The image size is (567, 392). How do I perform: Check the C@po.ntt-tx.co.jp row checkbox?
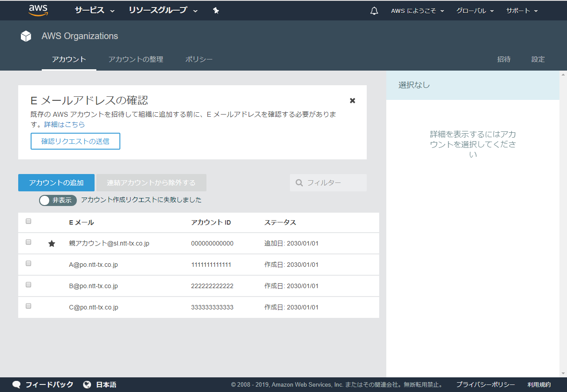[28, 306]
